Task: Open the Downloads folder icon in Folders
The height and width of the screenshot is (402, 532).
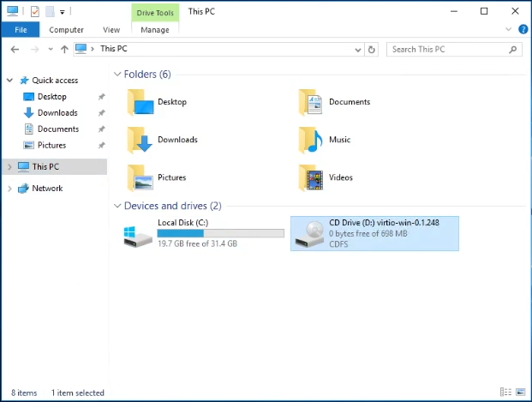Action: click(x=140, y=140)
